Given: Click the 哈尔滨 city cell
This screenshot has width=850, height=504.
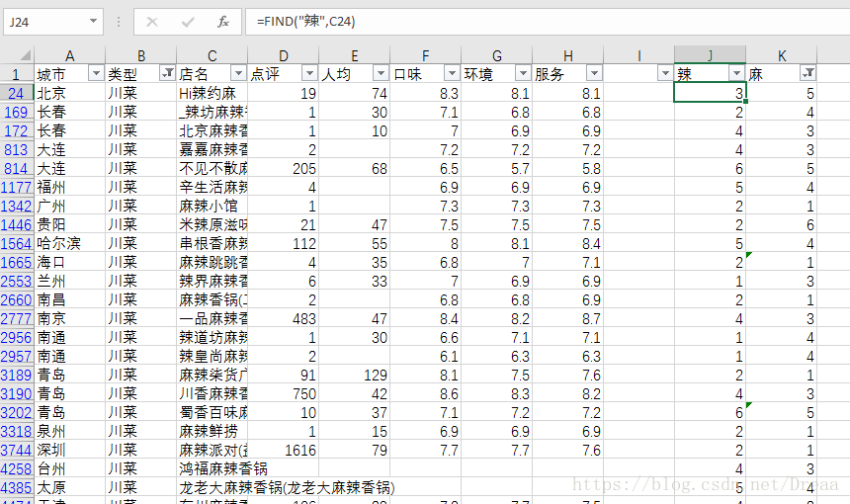Looking at the screenshot, I should (70, 243).
